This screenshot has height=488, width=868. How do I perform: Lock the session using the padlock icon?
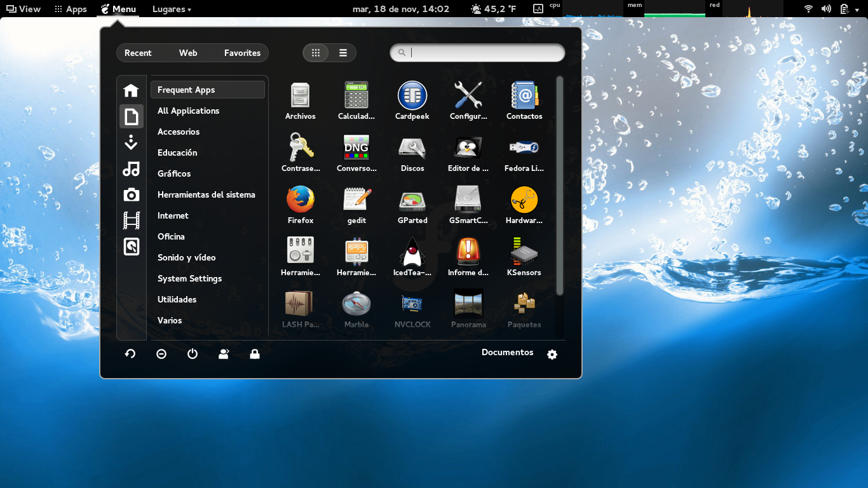254,353
